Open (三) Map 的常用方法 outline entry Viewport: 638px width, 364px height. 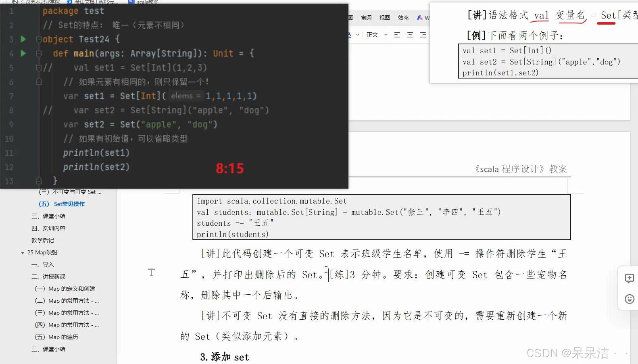pyautogui.click(x=67, y=313)
